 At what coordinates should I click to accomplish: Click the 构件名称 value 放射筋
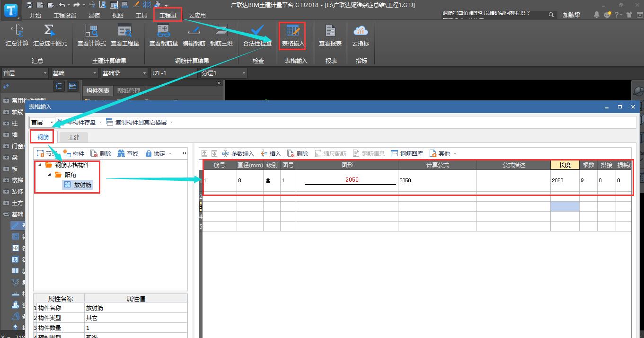pyautogui.click(x=136, y=308)
